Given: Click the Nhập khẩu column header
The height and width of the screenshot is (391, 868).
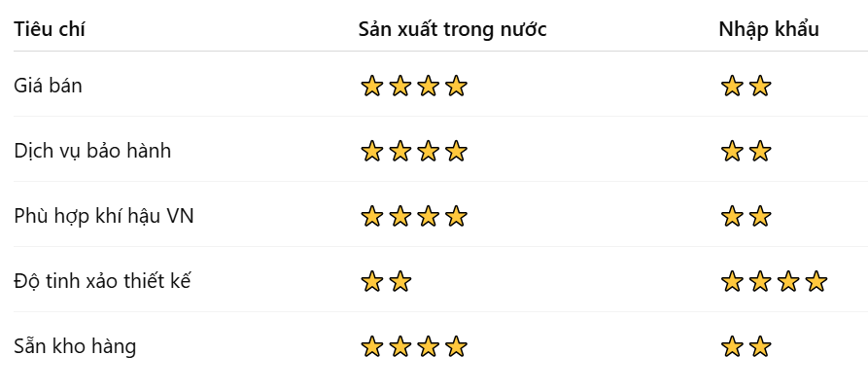Looking at the screenshot, I should [768, 29].
